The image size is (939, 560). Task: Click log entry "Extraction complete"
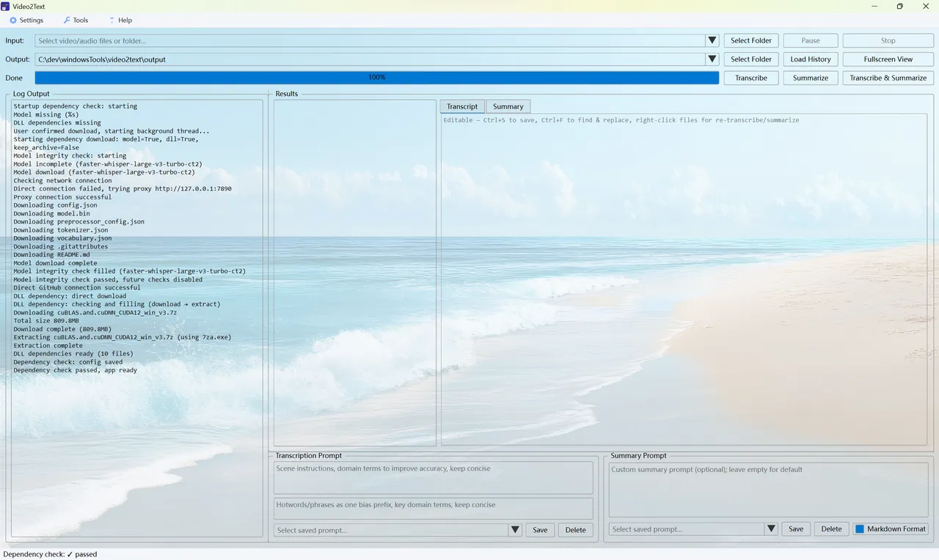tap(48, 345)
